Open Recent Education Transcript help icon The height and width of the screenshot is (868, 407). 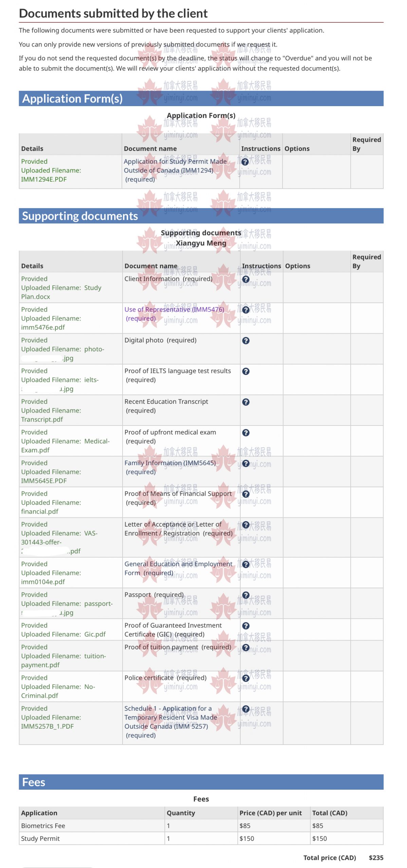click(246, 402)
